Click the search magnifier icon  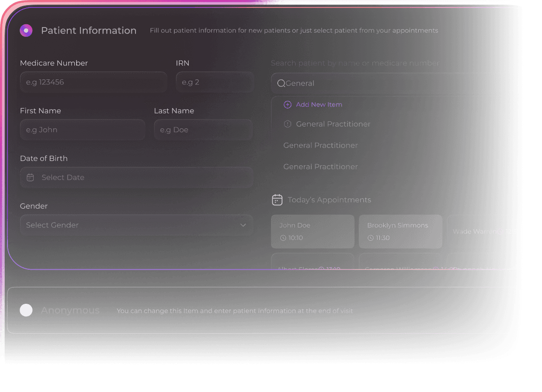[281, 83]
